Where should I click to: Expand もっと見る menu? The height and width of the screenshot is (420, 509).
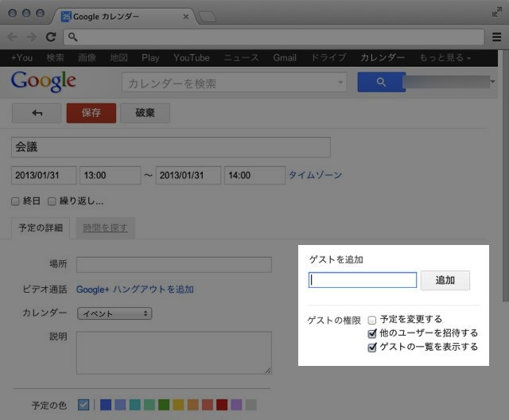pos(445,58)
